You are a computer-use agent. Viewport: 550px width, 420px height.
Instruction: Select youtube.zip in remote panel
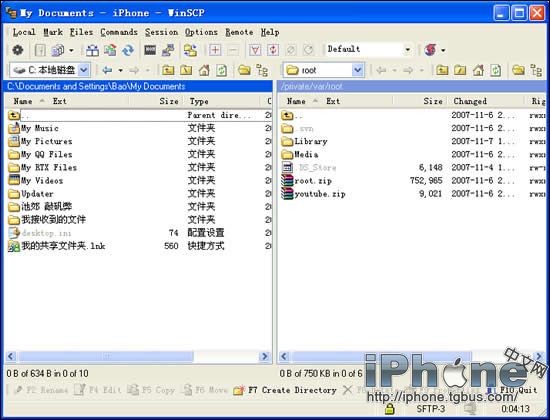click(314, 194)
